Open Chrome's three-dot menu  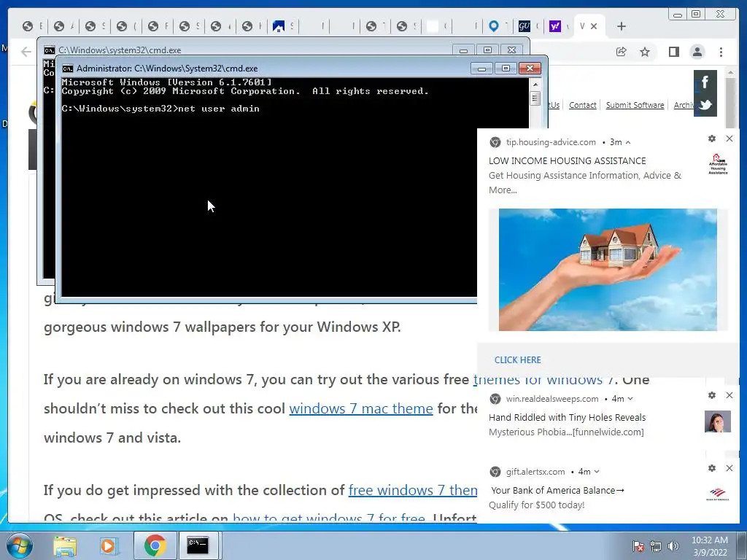(721, 52)
